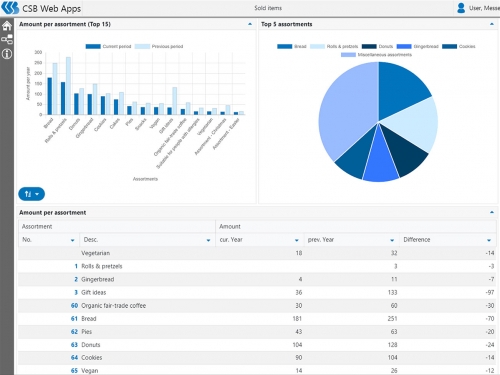Viewport: 500px width, 375px height.
Task: Open assortment number 63 Donuts link
Action: point(74,345)
